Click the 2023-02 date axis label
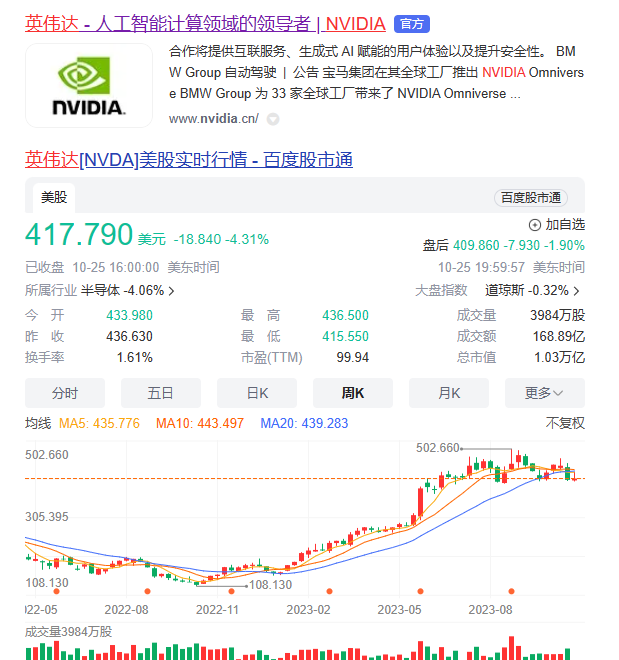This screenshot has width=619, height=660. 308,610
